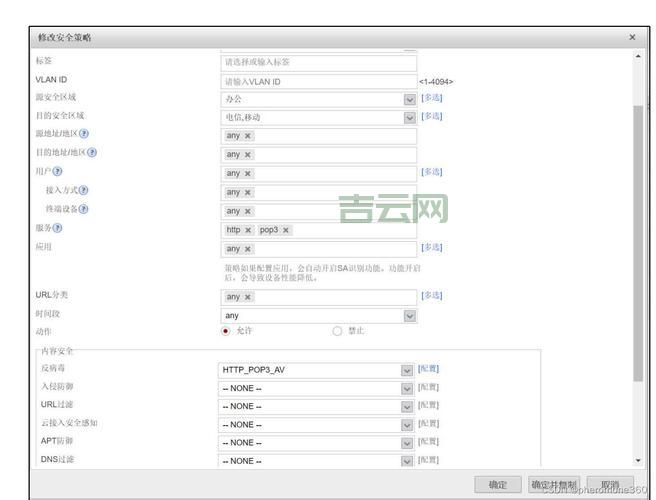656x500 pixels.
Task: Remove the http tag from 服务 field
Action: (x=248, y=230)
